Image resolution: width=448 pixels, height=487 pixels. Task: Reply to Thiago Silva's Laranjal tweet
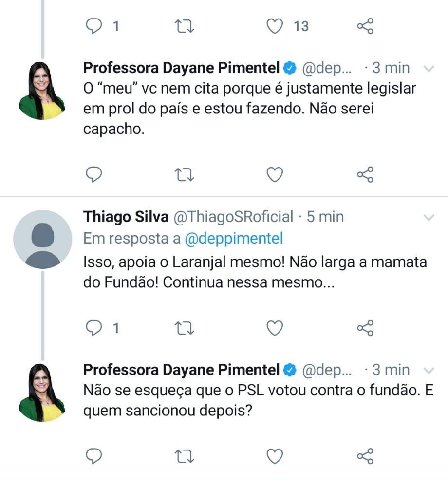click(x=93, y=328)
